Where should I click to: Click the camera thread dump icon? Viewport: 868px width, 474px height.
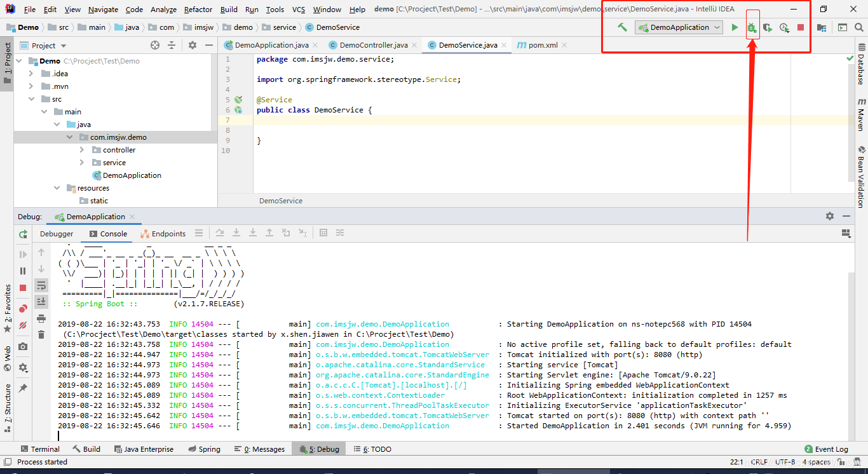23,346
